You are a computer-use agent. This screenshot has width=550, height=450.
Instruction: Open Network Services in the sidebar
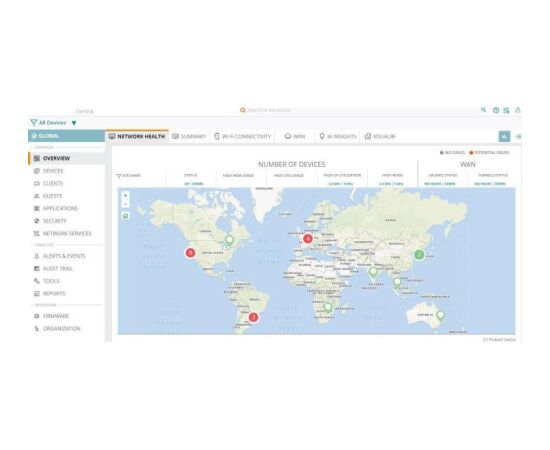tap(67, 234)
